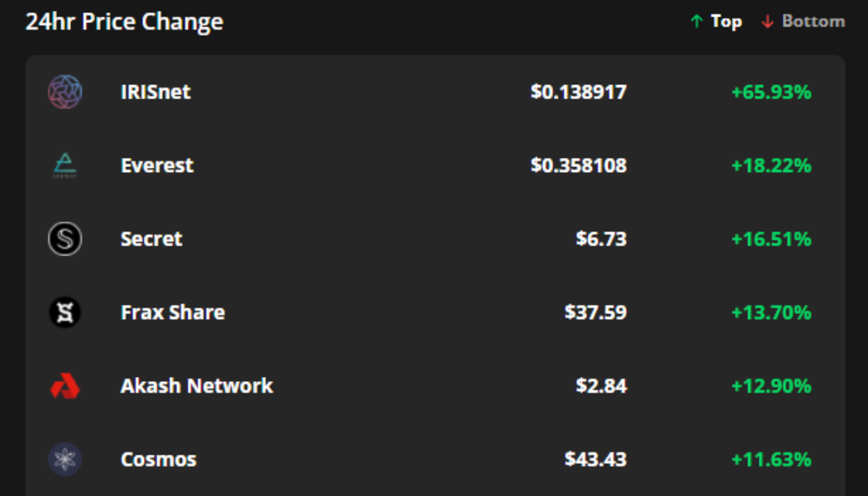Click the red down arrow icon
The height and width of the screenshot is (496, 868).
(x=767, y=21)
